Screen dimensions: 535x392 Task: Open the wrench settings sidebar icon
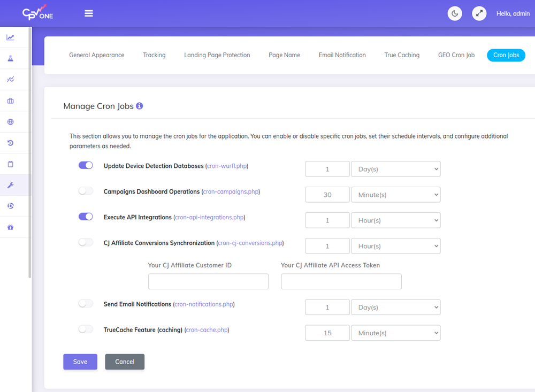point(11,185)
